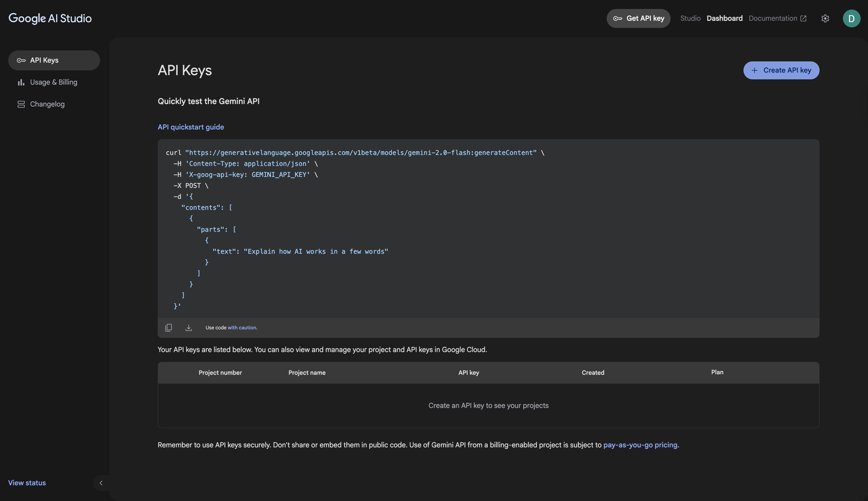The height and width of the screenshot is (501, 868).
Task: Click the '-X POST' code line
Action: click(191, 185)
